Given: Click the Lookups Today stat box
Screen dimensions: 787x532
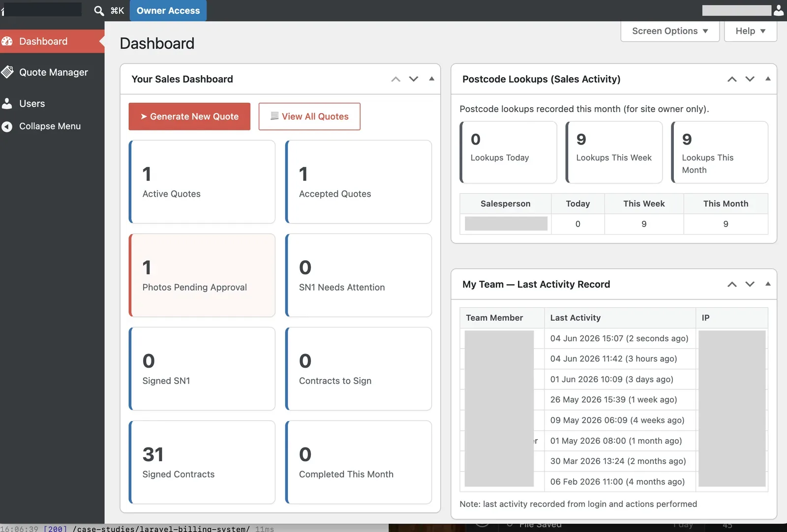Looking at the screenshot, I should coord(509,152).
